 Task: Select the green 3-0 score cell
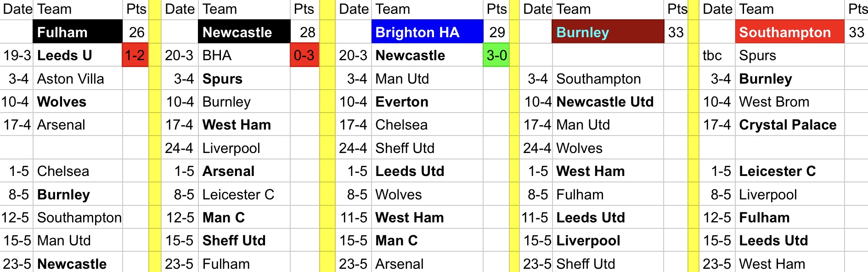tap(496, 56)
